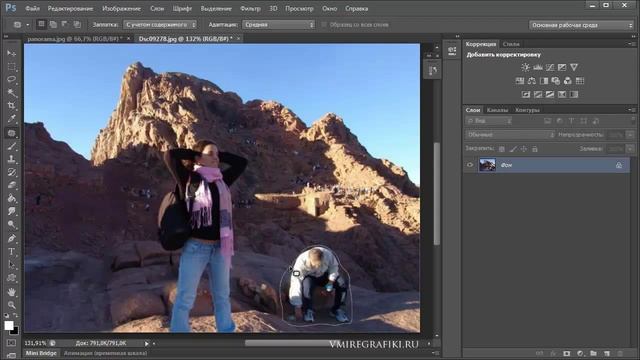Select the Dodge tool

tap(11, 224)
